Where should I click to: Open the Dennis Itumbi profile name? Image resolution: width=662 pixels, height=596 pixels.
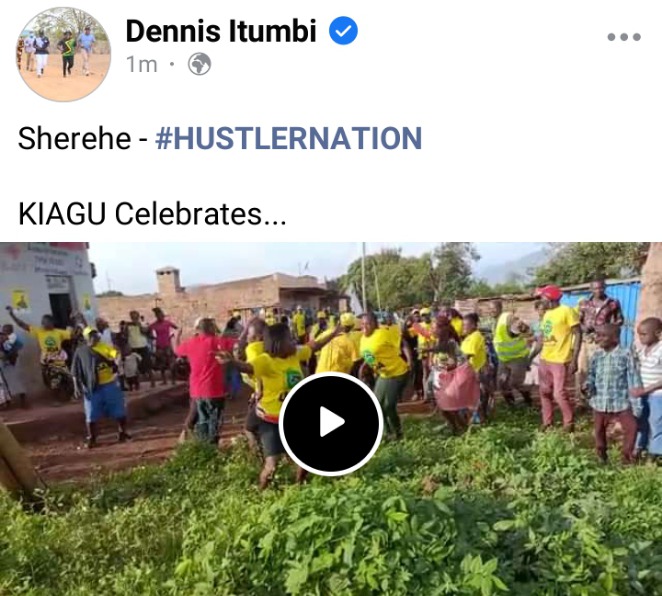point(221,31)
